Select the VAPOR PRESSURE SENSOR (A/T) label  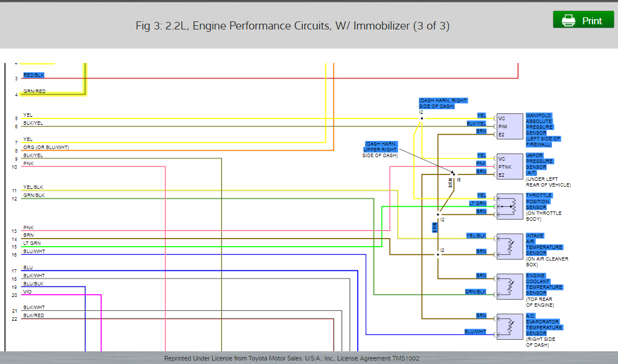coord(538,164)
